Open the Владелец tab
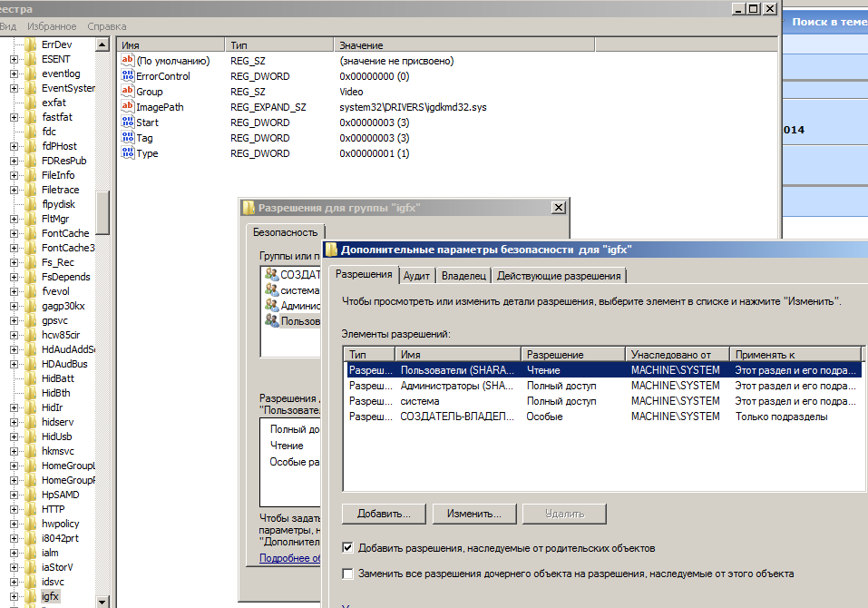The image size is (868, 608). pos(463,276)
